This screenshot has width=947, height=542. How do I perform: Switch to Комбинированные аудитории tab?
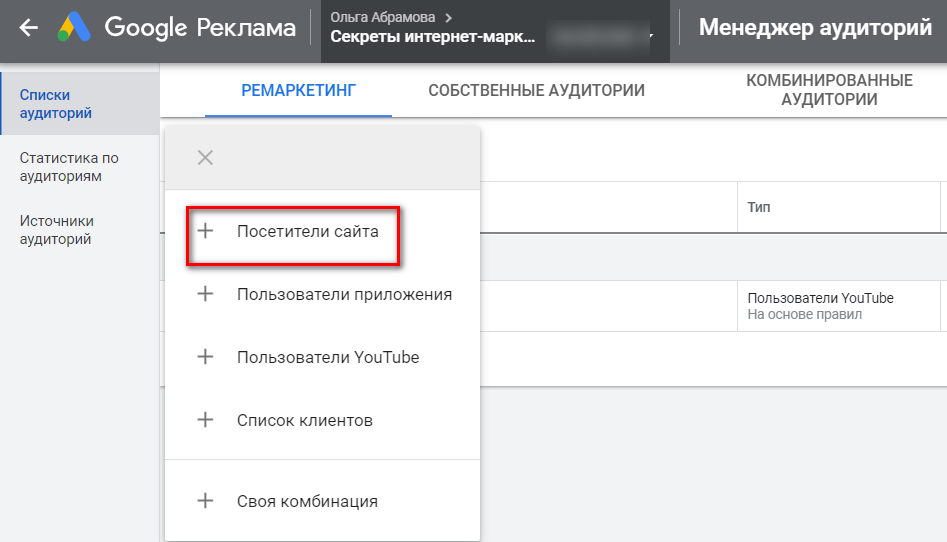pos(829,90)
